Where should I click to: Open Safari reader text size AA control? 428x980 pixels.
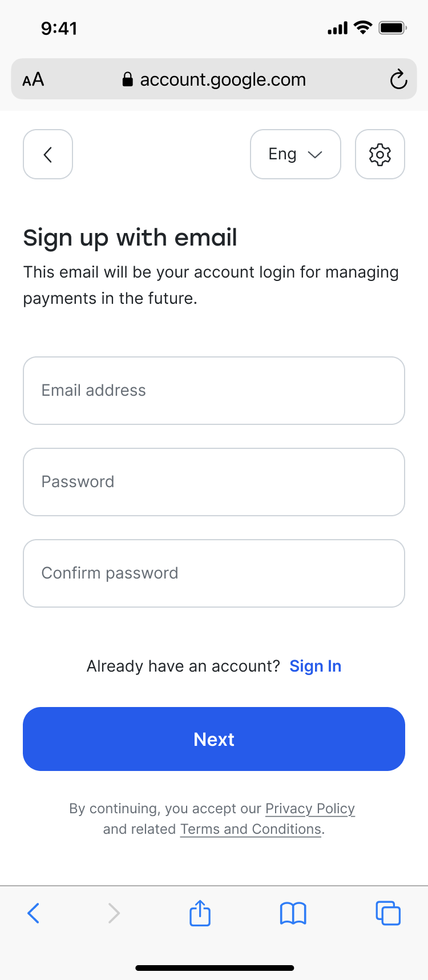pos(33,79)
